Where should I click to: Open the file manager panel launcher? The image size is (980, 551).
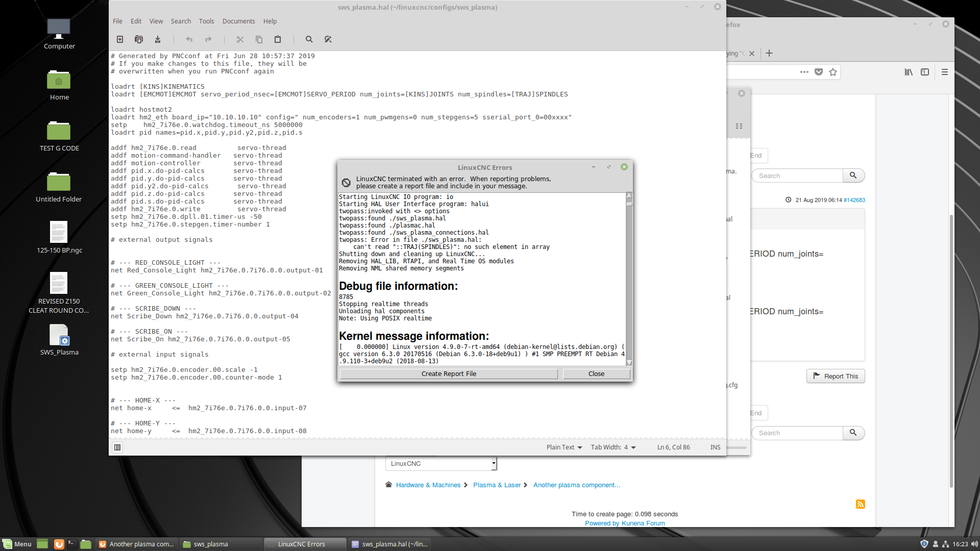click(86, 544)
